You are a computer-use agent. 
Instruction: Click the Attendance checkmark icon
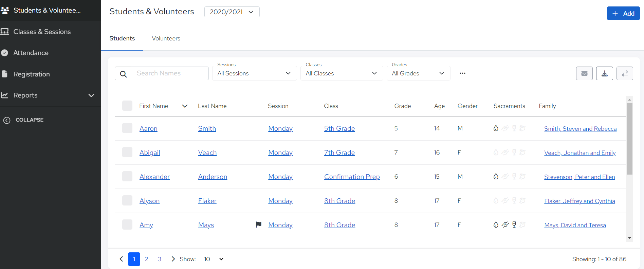point(5,53)
